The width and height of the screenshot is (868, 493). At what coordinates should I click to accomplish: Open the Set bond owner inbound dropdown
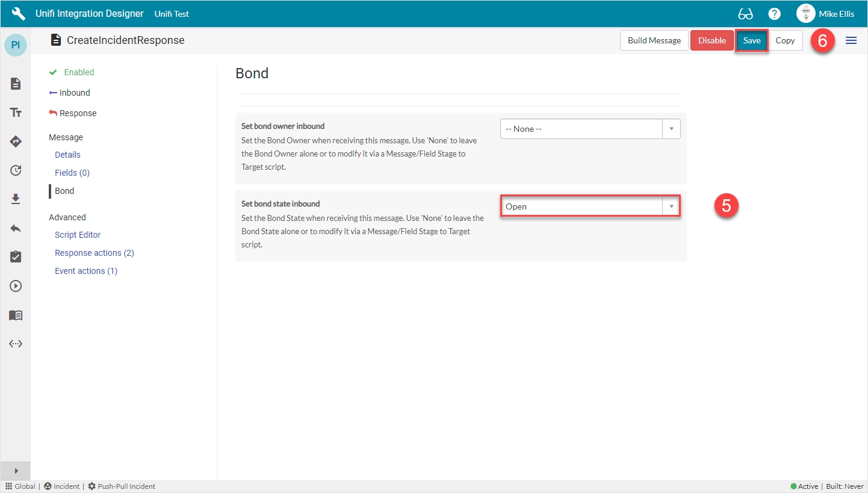coord(590,129)
